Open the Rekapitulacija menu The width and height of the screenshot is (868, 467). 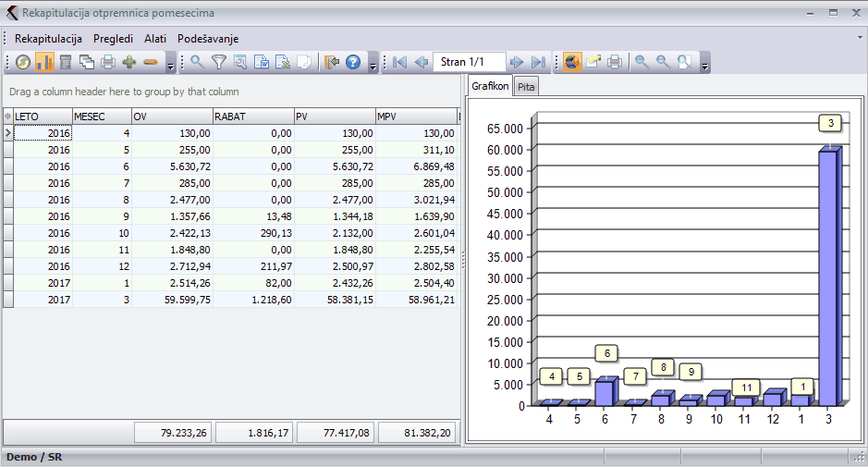[x=48, y=39]
